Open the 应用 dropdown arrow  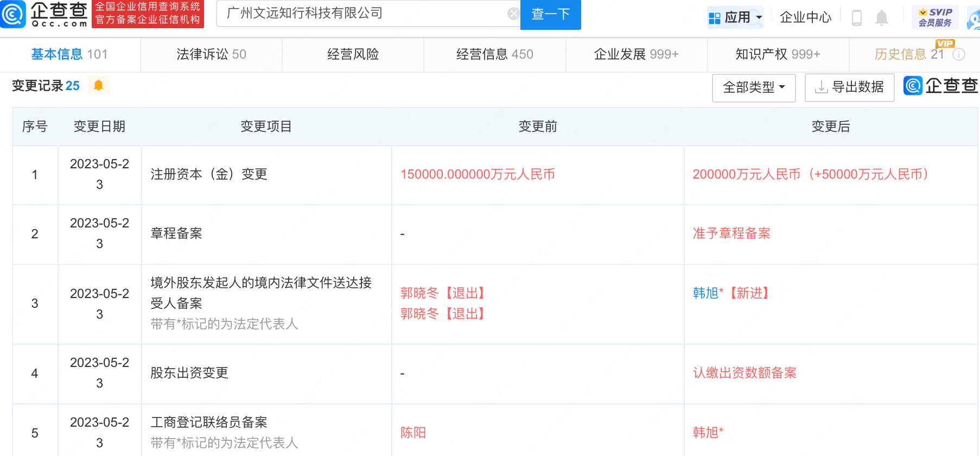[759, 18]
